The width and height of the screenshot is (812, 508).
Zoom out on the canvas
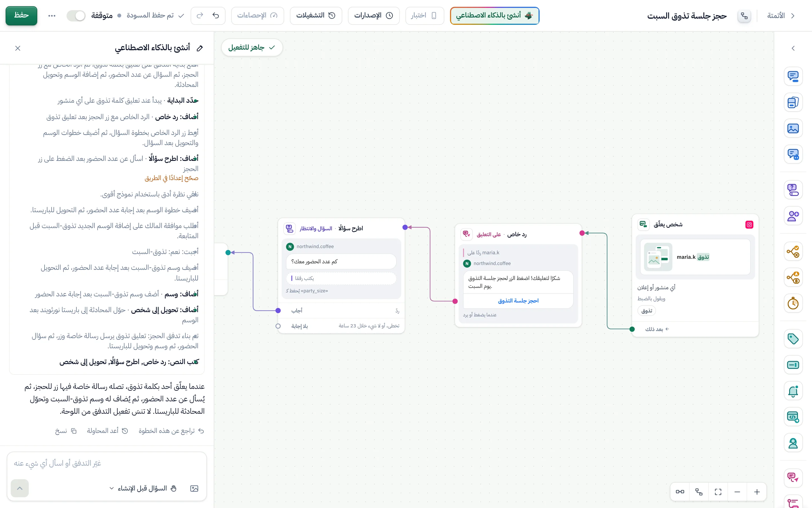pyautogui.click(x=737, y=492)
